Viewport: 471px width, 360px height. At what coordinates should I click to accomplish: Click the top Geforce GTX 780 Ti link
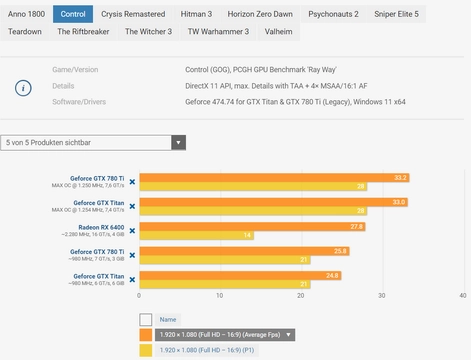coord(97,178)
